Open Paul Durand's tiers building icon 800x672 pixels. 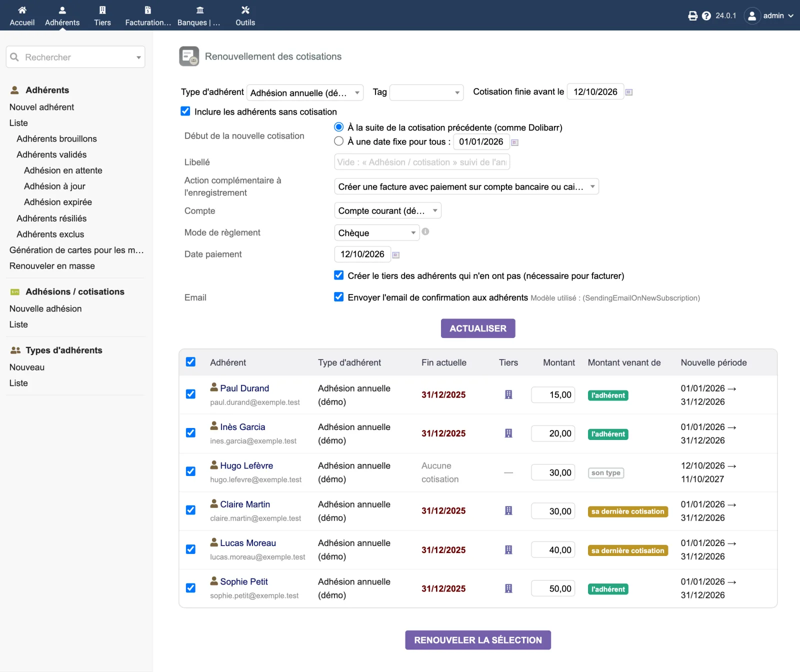[x=508, y=394]
